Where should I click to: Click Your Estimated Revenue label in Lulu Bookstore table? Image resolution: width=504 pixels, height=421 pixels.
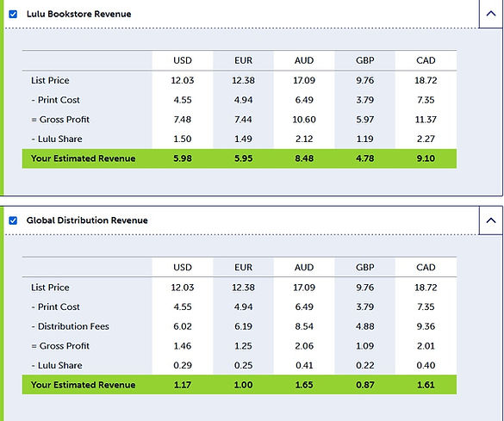(84, 158)
